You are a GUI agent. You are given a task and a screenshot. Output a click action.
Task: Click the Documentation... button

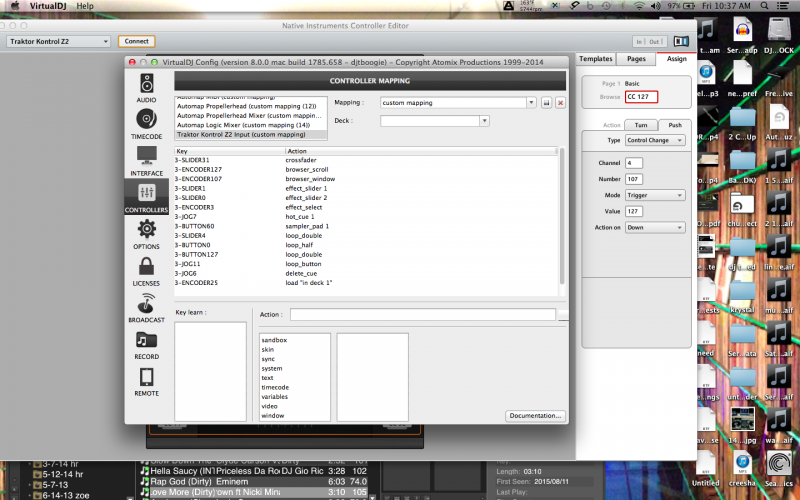coord(535,416)
